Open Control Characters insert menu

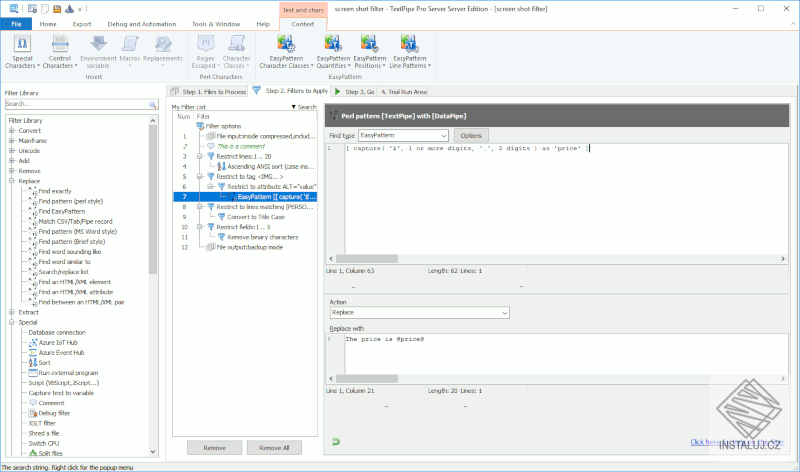(x=60, y=52)
